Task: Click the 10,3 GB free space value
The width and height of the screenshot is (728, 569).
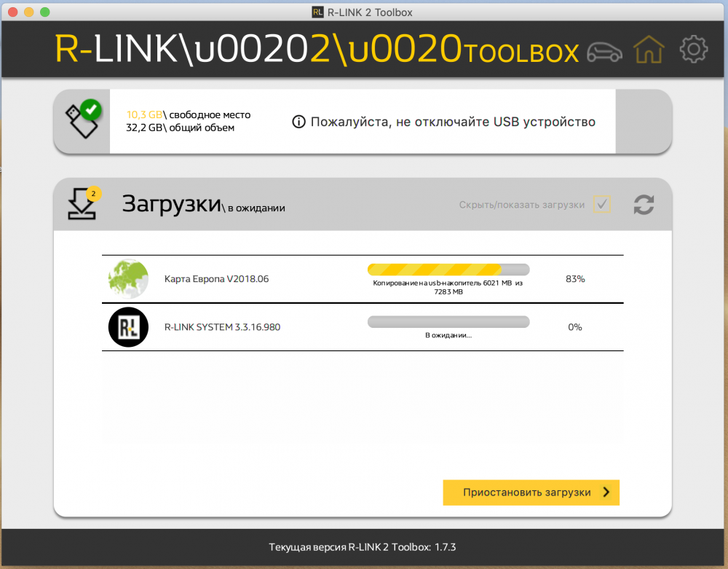Action: pos(144,114)
